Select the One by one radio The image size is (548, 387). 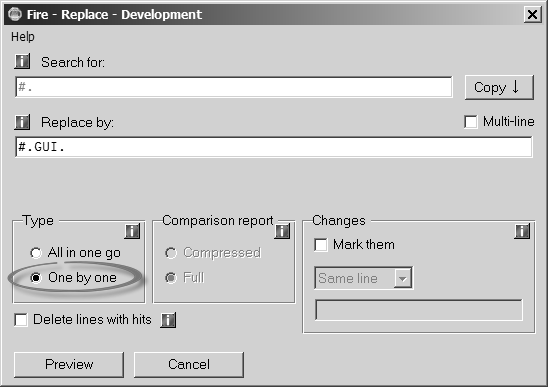pyautogui.click(x=36, y=278)
